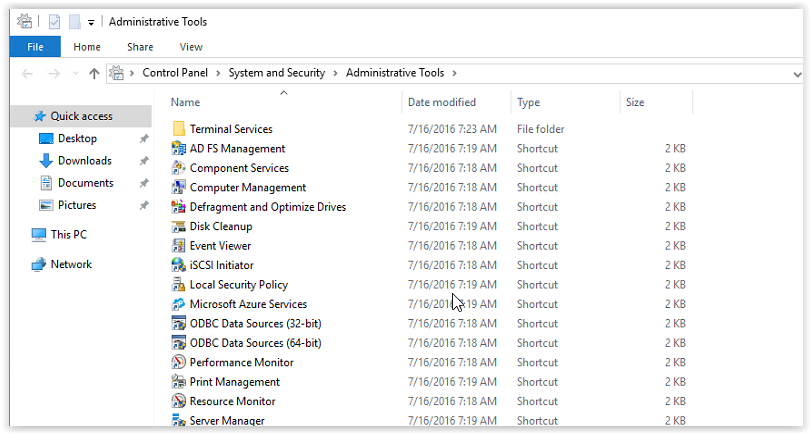Select the Event Viewer name text
Viewport: 811px width, 434px height.
click(220, 246)
